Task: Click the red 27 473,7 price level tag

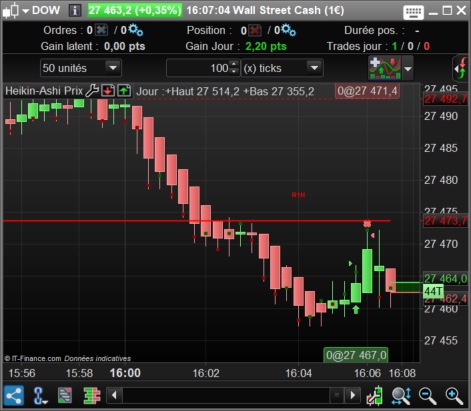Action: (445, 221)
